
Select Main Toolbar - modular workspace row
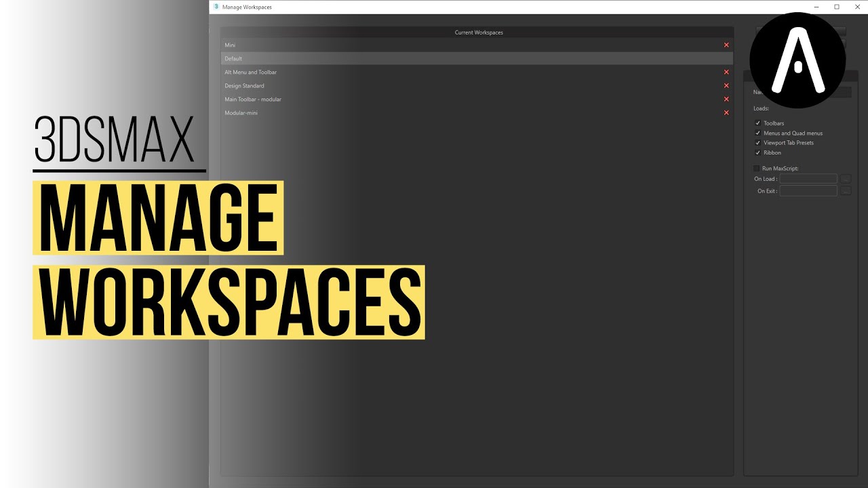(x=477, y=100)
